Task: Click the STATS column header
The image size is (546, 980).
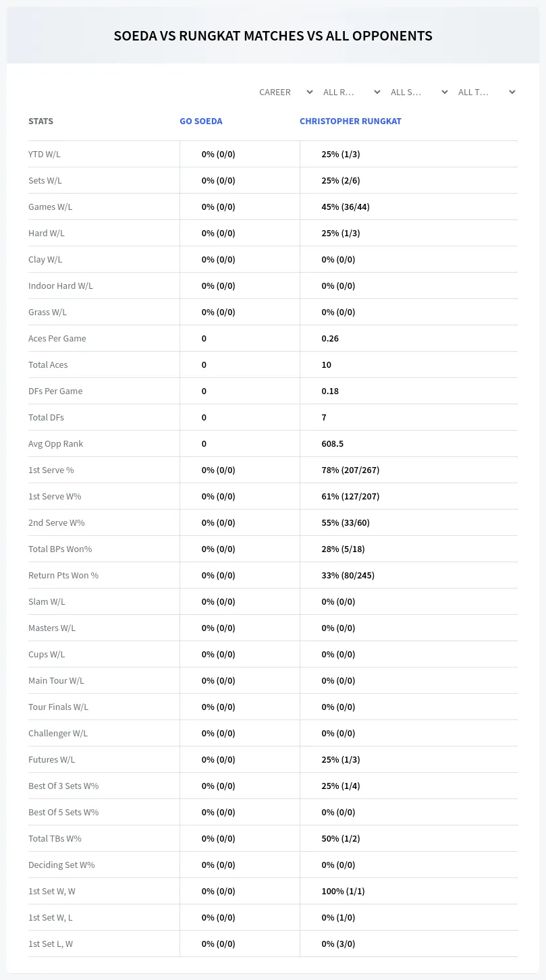Action: tap(40, 121)
